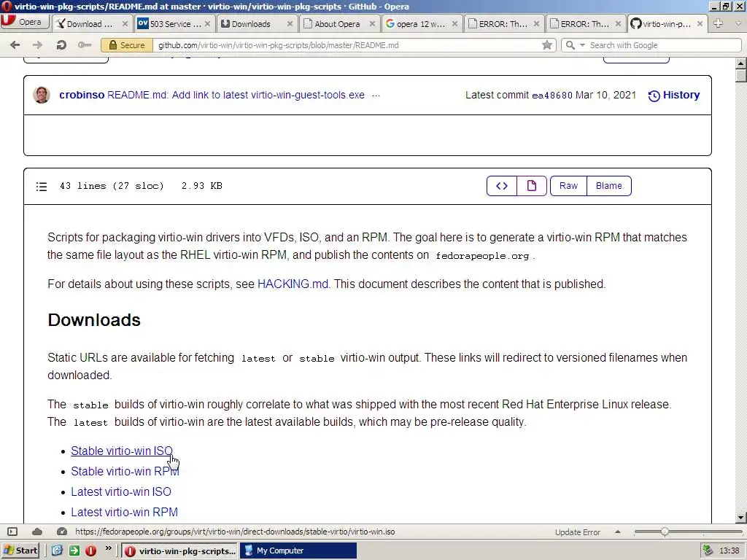Image resolution: width=747 pixels, height=560 pixels.
Task: Expand the status bar arrow beside Update Error
Action: click(618, 532)
